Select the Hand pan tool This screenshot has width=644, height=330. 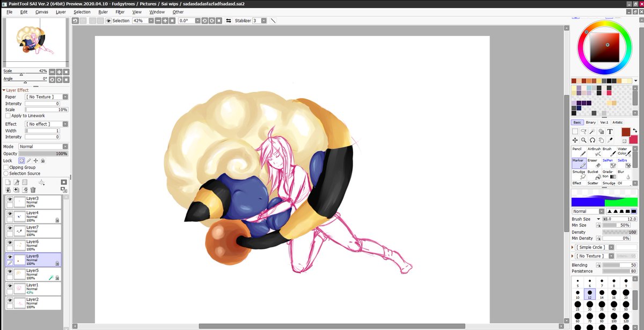click(601, 140)
